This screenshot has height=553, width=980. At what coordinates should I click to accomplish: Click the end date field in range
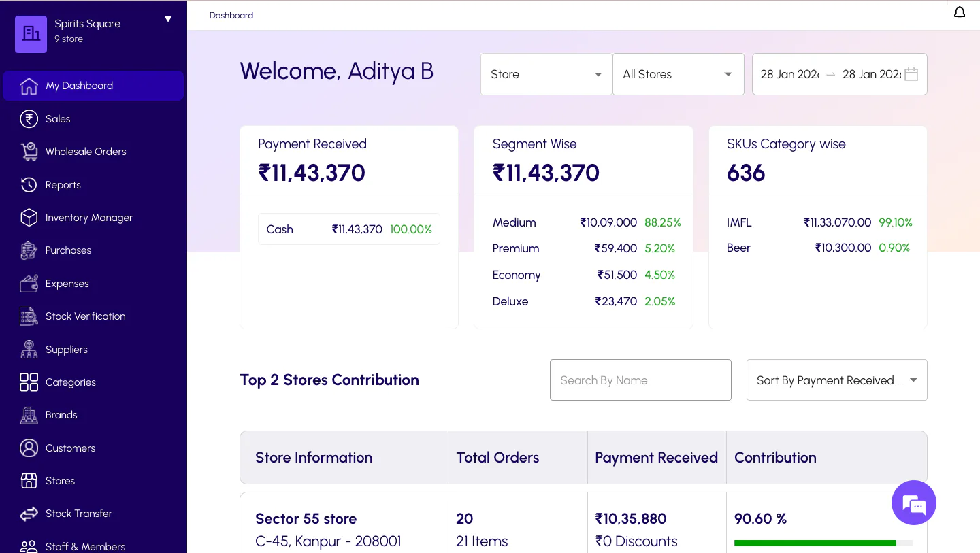872,74
